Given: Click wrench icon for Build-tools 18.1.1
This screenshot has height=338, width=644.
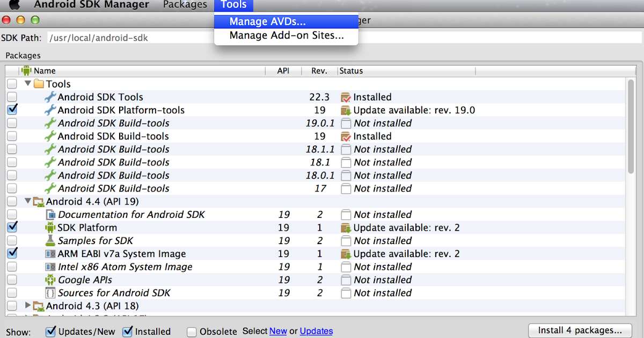Looking at the screenshot, I should click(50, 149).
